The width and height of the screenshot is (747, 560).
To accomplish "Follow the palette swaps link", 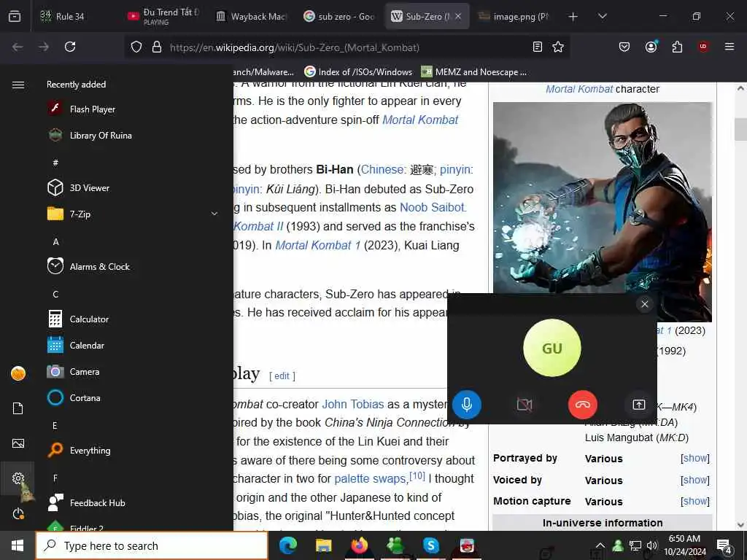I will pos(370,478).
